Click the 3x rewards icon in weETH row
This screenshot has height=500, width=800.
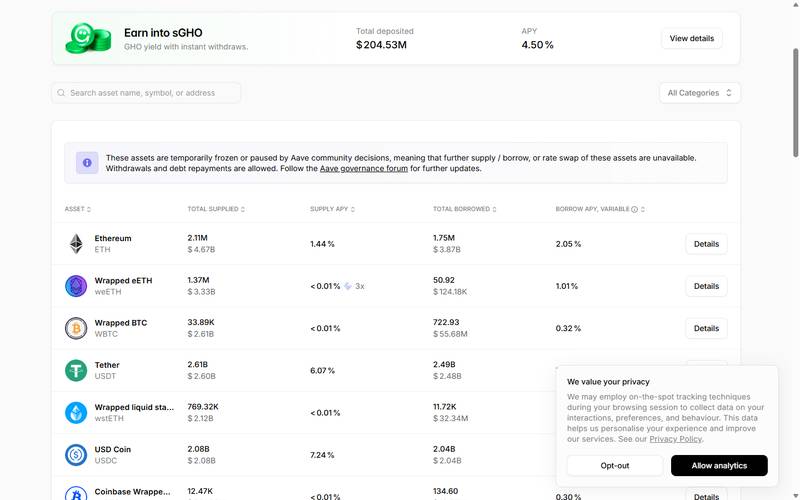[348, 286]
